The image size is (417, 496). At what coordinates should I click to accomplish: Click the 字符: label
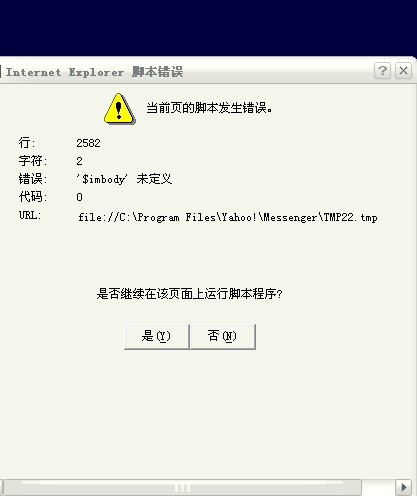[x=33, y=161]
